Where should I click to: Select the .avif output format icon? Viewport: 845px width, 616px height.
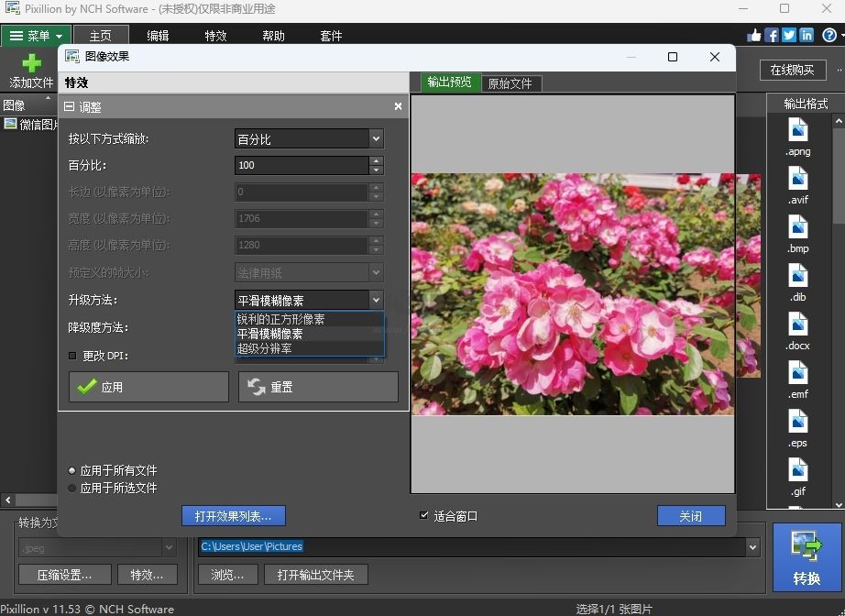(797, 178)
